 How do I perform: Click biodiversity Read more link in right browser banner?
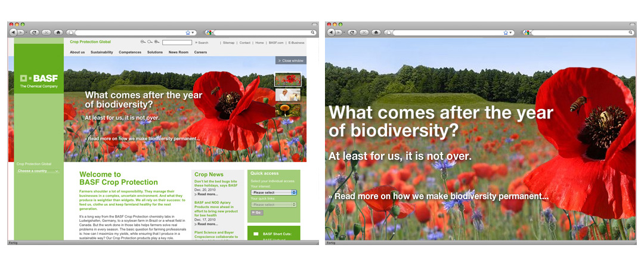pos(438,196)
